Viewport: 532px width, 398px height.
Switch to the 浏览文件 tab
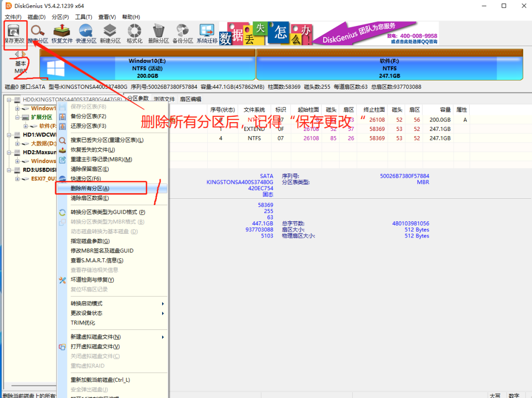pyautogui.click(x=164, y=99)
